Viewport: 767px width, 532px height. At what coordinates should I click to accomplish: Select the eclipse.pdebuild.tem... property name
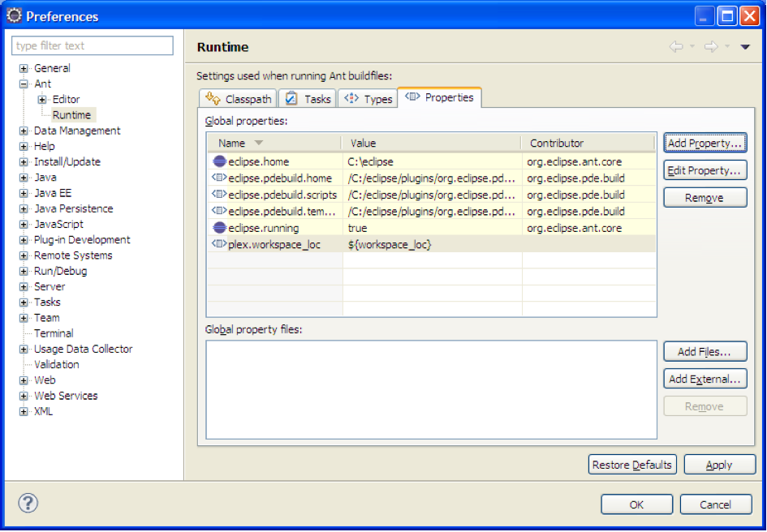282,211
